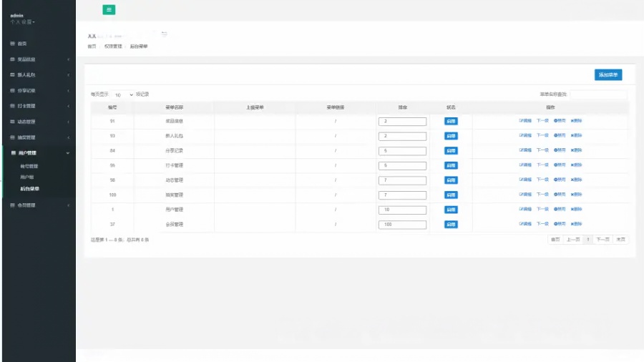Click the blue 添加菜单 button

click(608, 74)
